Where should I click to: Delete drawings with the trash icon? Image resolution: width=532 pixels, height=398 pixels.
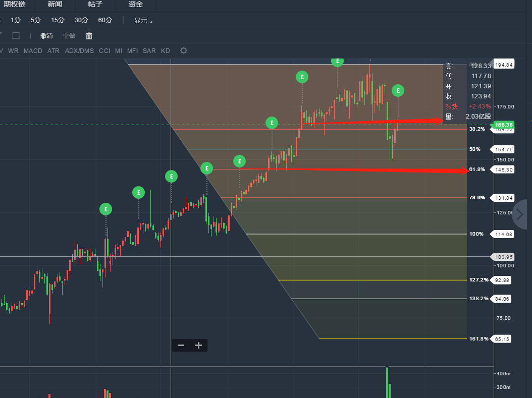pos(89,36)
